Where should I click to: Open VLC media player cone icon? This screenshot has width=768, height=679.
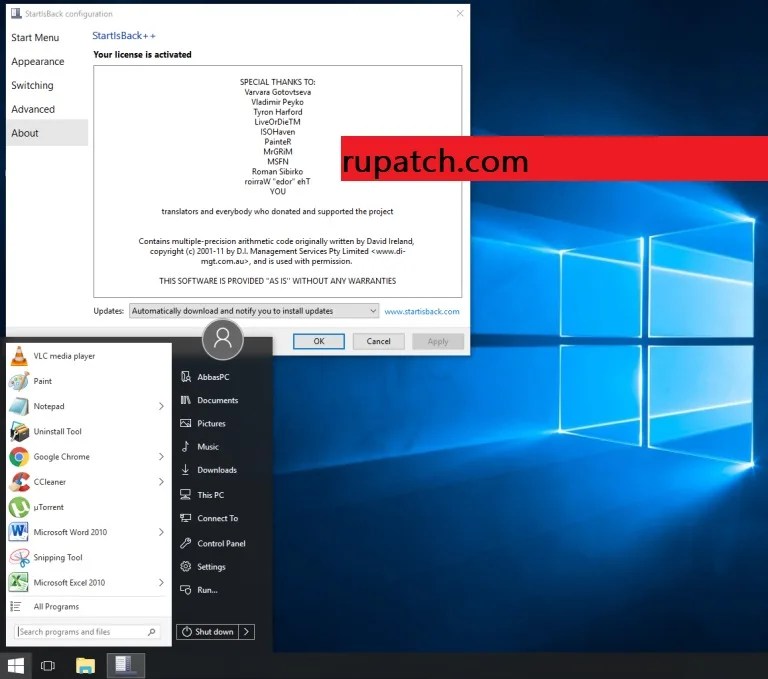tap(19, 356)
